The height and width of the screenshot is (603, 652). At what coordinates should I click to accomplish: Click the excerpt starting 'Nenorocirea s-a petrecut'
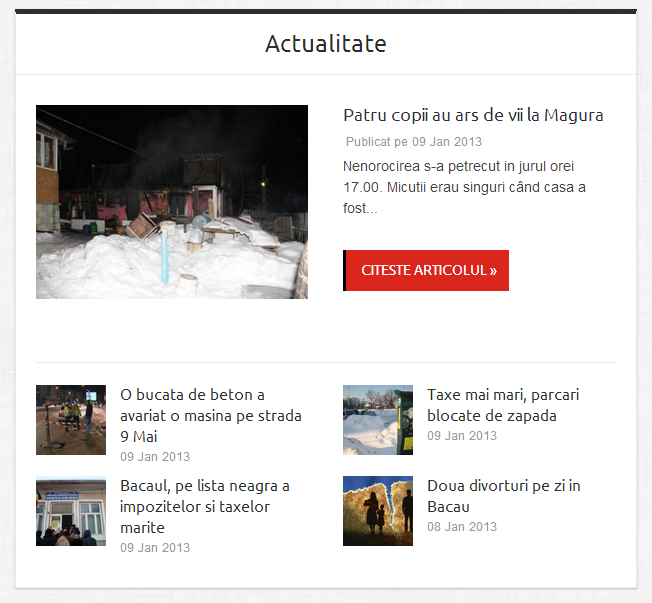click(x=464, y=187)
